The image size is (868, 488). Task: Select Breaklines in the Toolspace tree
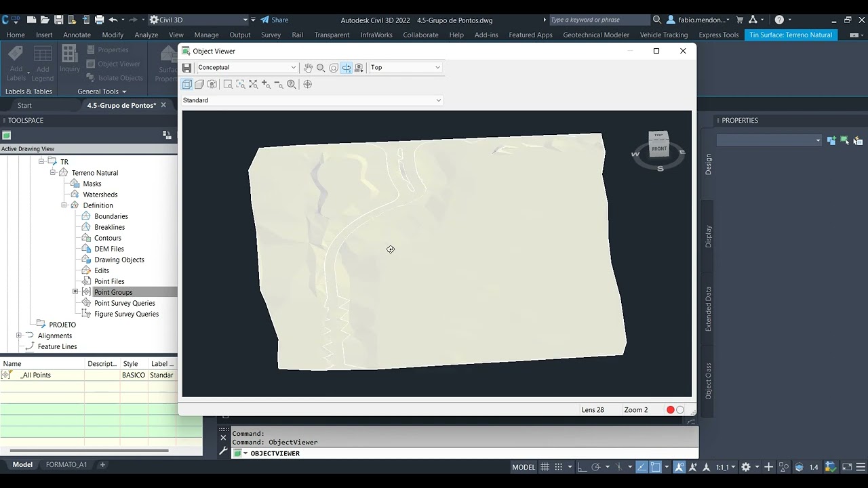click(109, 227)
